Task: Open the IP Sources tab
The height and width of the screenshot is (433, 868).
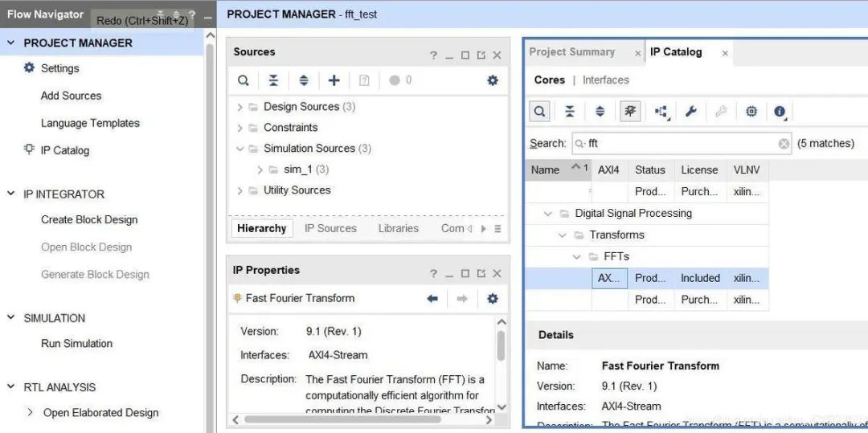Action: coord(330,228)
